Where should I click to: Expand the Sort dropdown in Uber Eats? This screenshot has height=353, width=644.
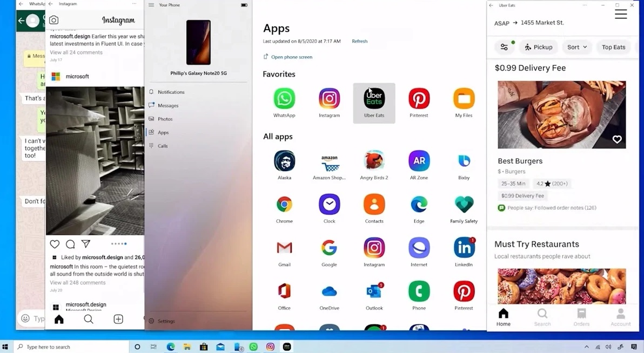577,47
